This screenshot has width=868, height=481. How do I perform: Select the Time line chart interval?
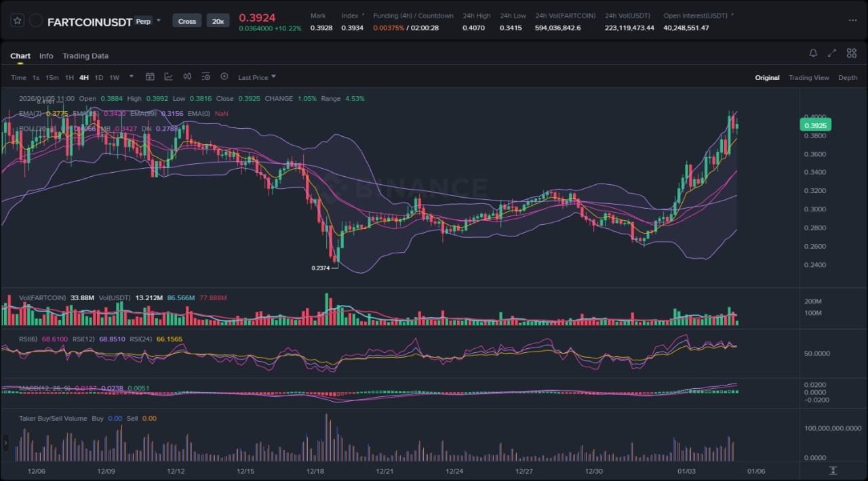tap(18, 77)
